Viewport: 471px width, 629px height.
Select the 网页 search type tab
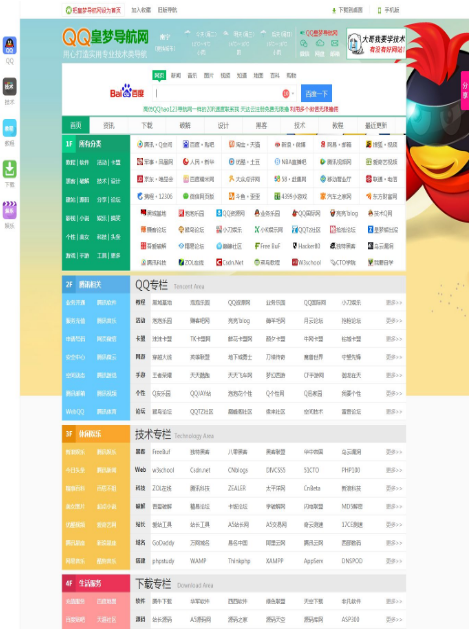tap(159, 75)
